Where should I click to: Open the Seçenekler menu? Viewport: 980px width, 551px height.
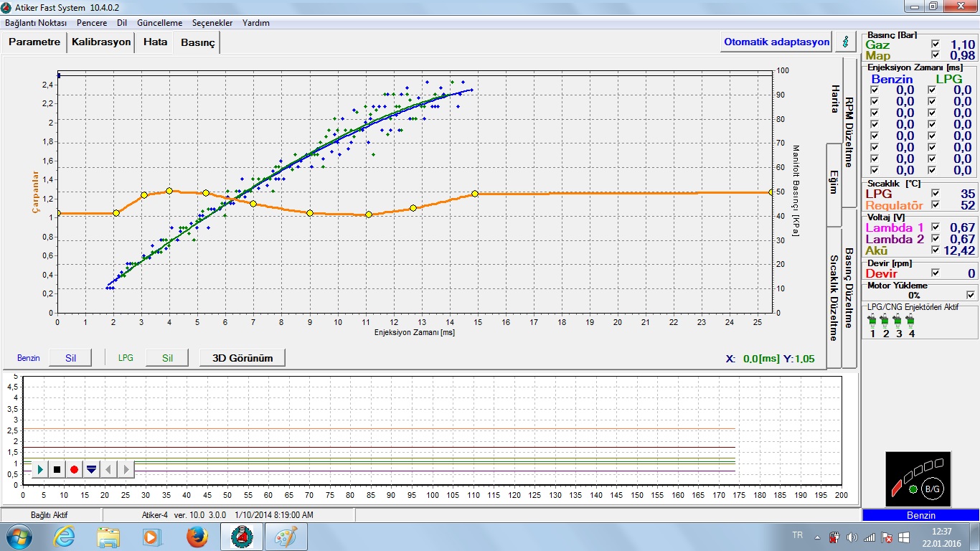click(212, 23)
